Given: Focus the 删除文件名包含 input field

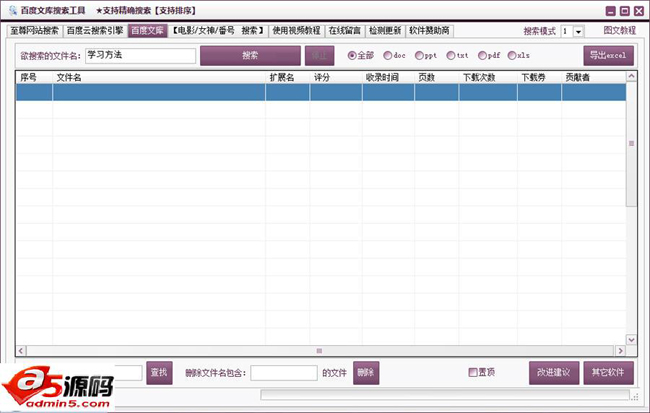Looking at the screenshot, I should pos(284,373).
